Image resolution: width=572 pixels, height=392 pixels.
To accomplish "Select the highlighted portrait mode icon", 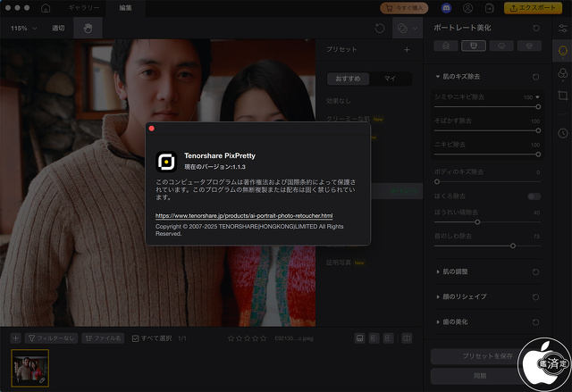I will pos(474,46).
